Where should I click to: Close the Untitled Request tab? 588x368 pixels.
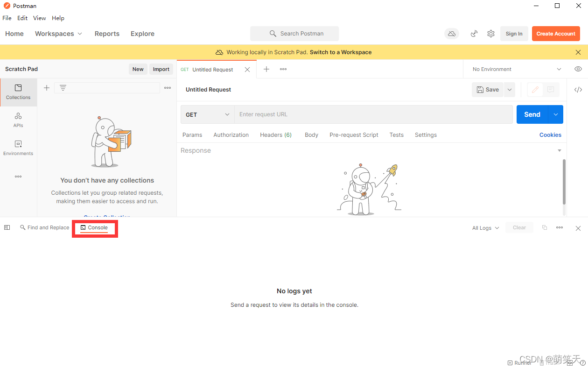(247, 70)
